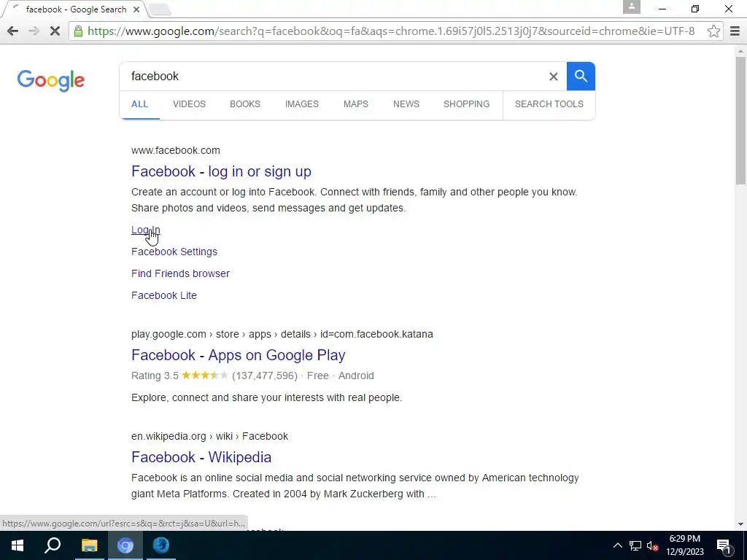747x560 pixels.
Task: Clear the search box with the X icon
Action: coord(553,76)
